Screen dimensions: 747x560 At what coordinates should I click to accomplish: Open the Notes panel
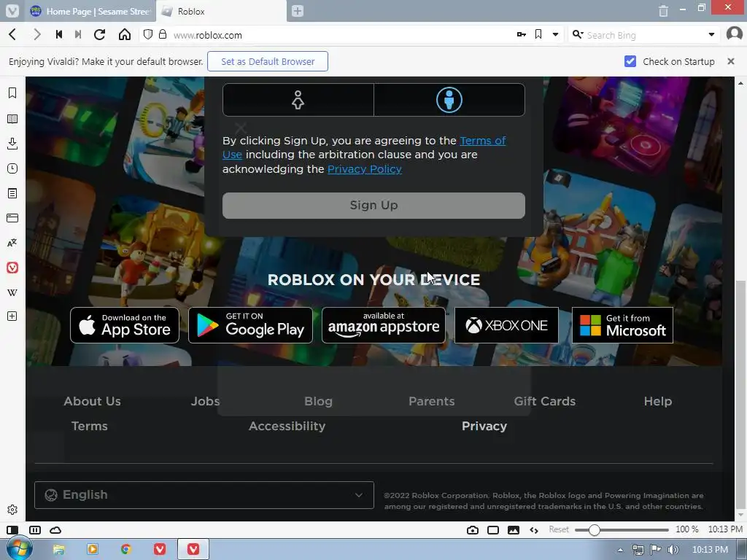[x=12, y=193]
